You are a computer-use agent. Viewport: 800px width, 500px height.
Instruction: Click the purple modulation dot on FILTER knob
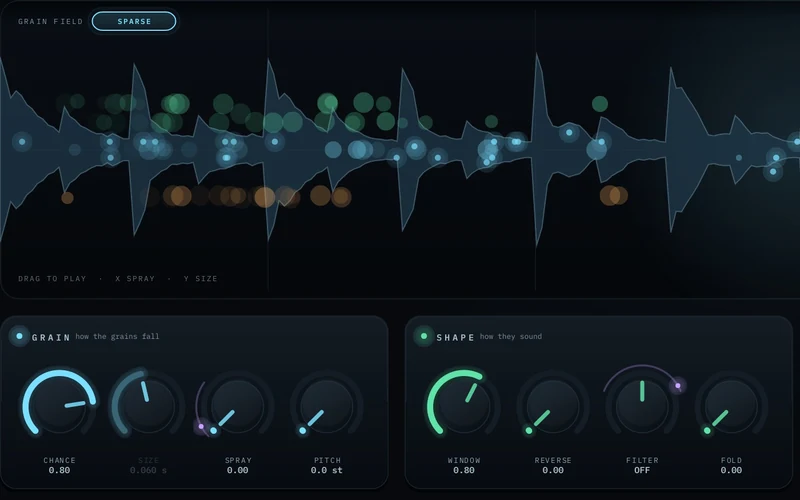pos(678,386)
